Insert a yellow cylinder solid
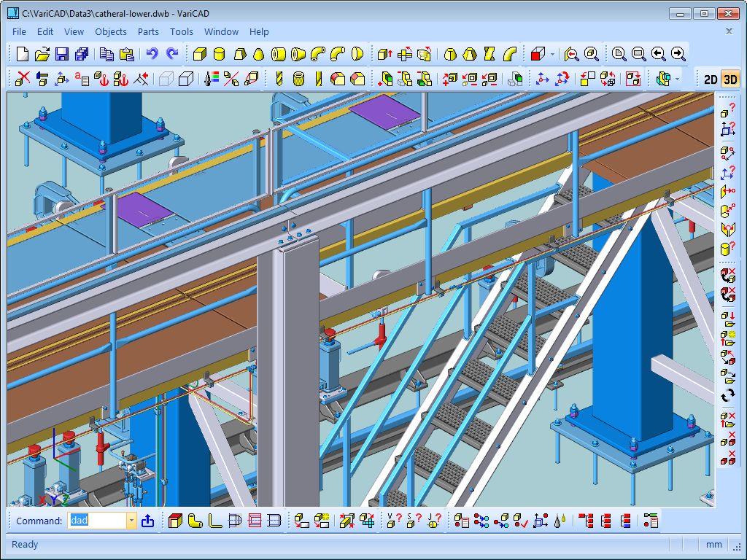747x560 pixels. click(219, 54)
